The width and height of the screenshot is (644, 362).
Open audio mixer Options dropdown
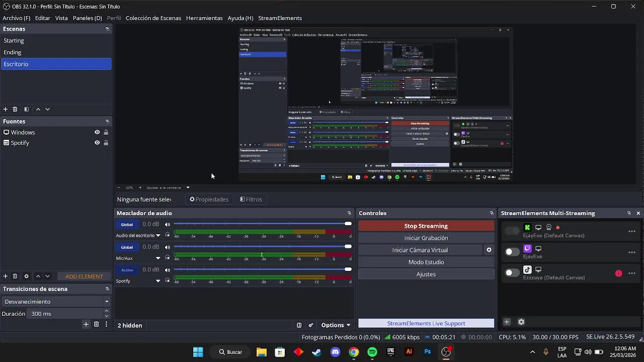click(336, 325)
